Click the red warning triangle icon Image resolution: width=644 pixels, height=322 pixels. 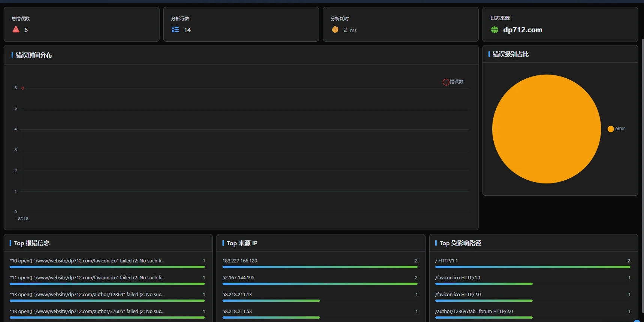(16, 29)
